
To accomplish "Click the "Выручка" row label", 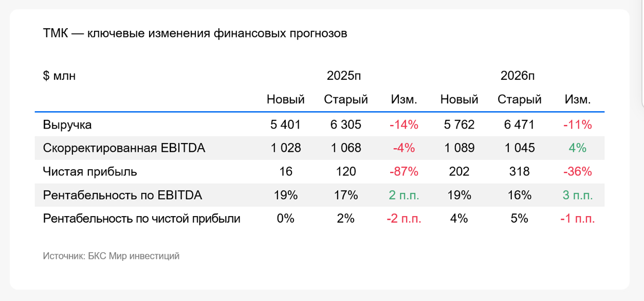I will (67, 125).
